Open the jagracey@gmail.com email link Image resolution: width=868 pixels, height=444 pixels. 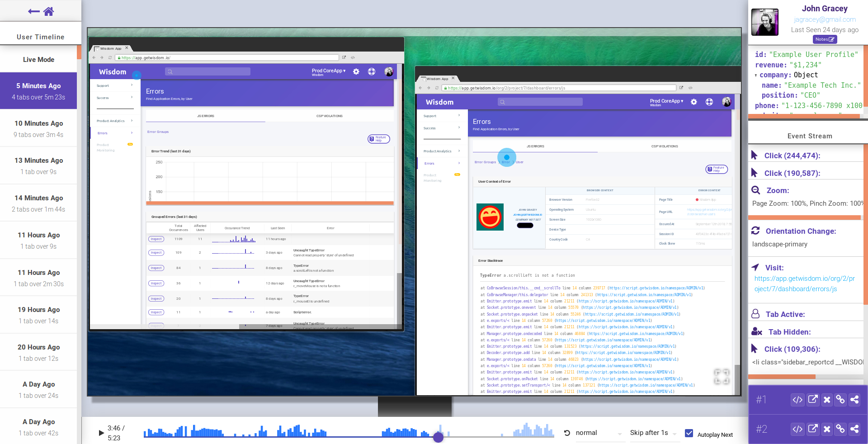point(825,19)
